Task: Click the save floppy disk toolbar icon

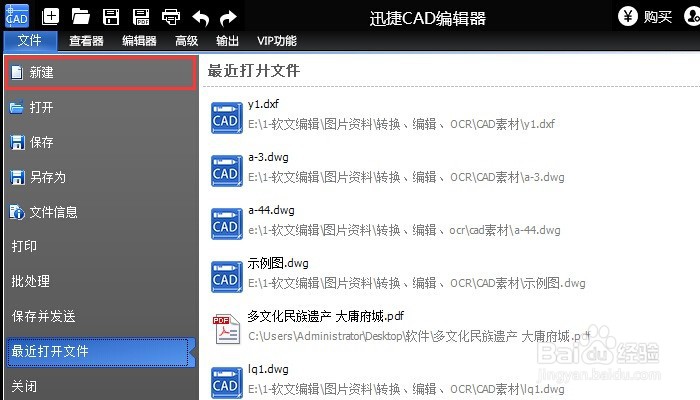Action: click(x=111, y=17)
